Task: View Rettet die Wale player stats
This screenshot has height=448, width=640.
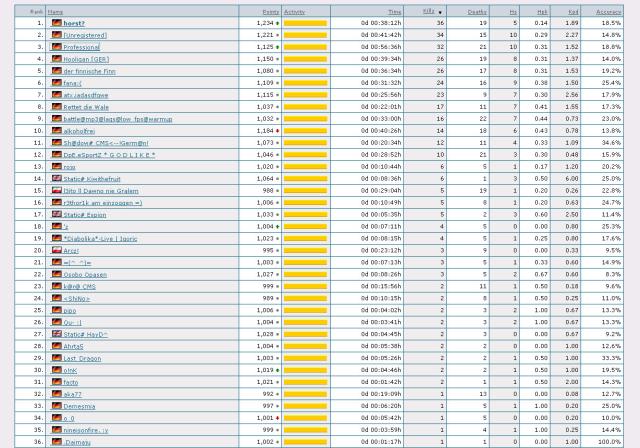Action: (87, 107)
